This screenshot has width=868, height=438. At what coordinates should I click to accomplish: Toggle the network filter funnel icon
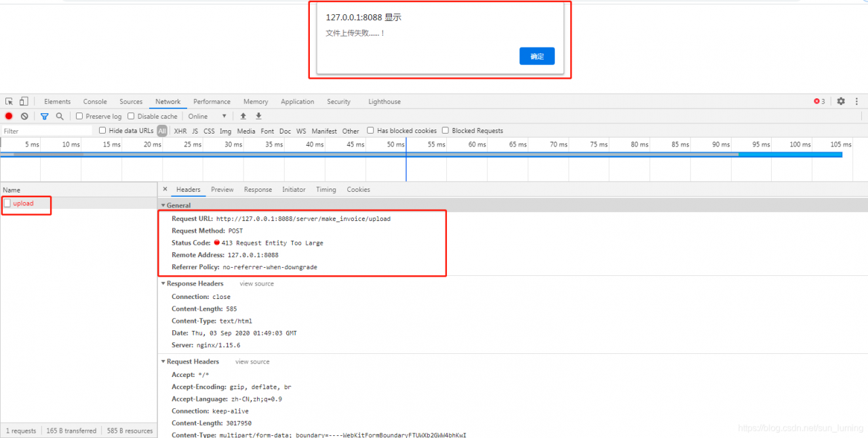pyautogui.click(x=45, y=117)
